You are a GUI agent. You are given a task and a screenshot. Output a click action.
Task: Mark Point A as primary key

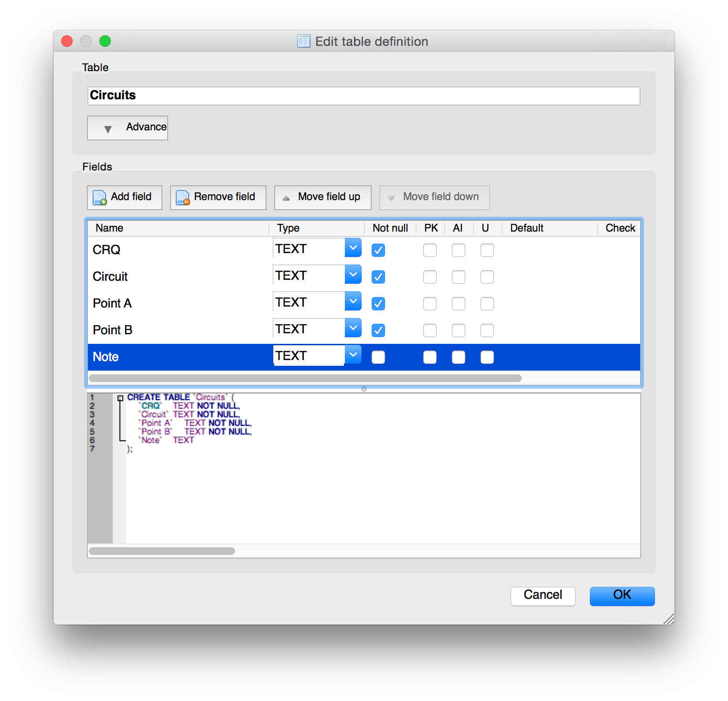(x=429, y=303)
